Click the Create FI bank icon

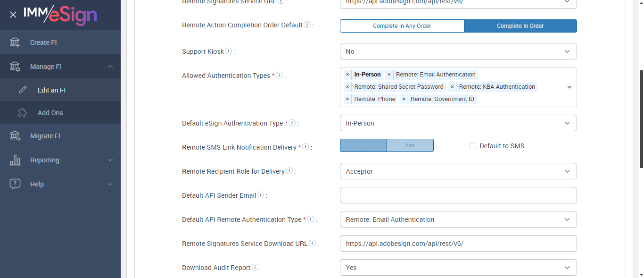point(15,42)
